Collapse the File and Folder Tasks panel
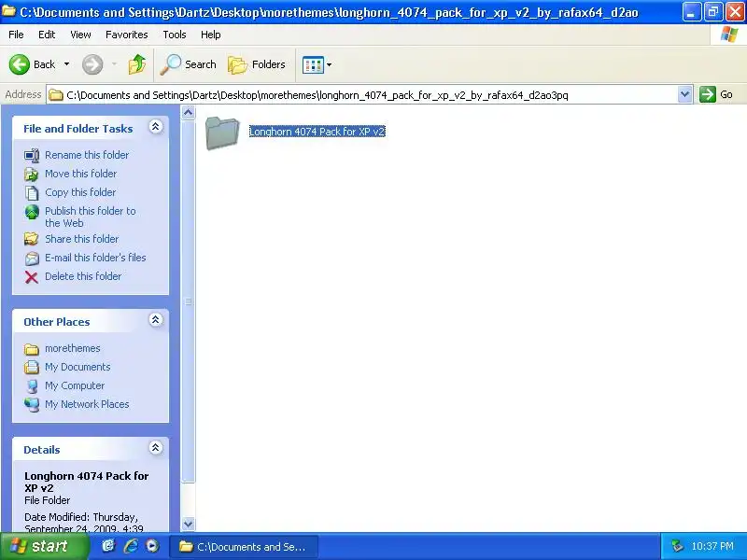Viewport: 747px width, 560px height. pos(155,127)
